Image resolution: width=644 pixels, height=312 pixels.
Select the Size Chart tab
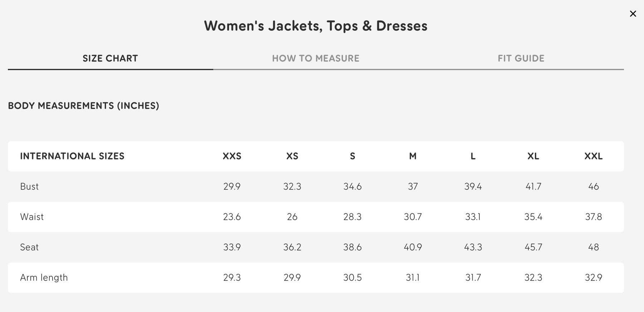(x=110, y=58)
